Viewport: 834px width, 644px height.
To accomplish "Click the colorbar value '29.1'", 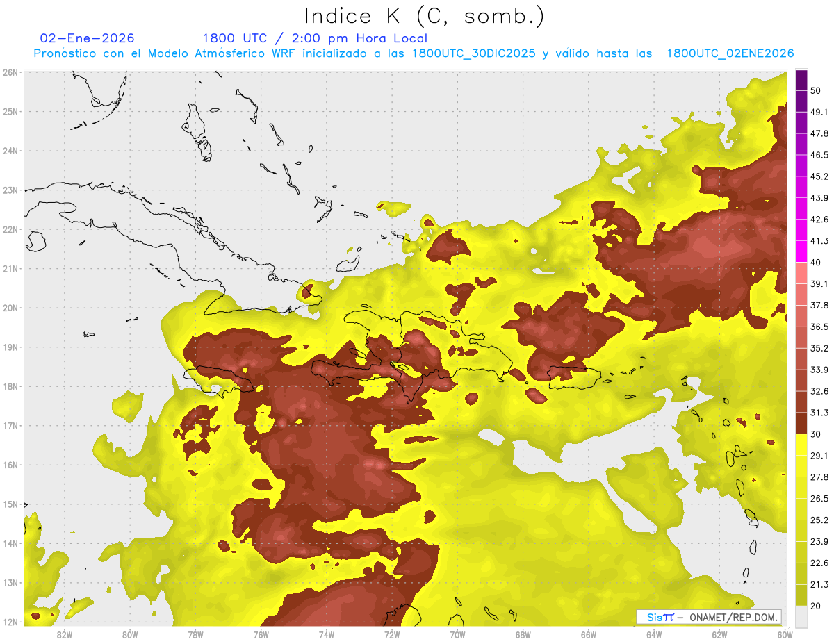I will [819, 456].
